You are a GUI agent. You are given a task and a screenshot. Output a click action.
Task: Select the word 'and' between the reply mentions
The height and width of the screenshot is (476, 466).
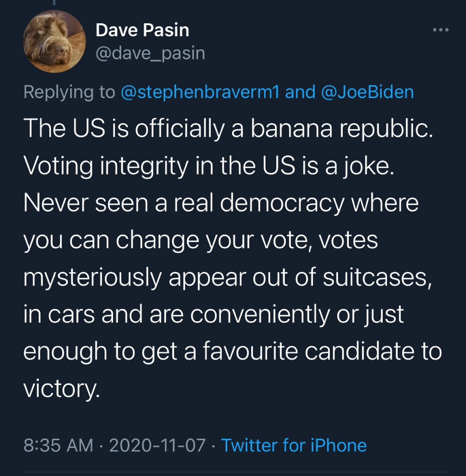[x=300, y=92]
